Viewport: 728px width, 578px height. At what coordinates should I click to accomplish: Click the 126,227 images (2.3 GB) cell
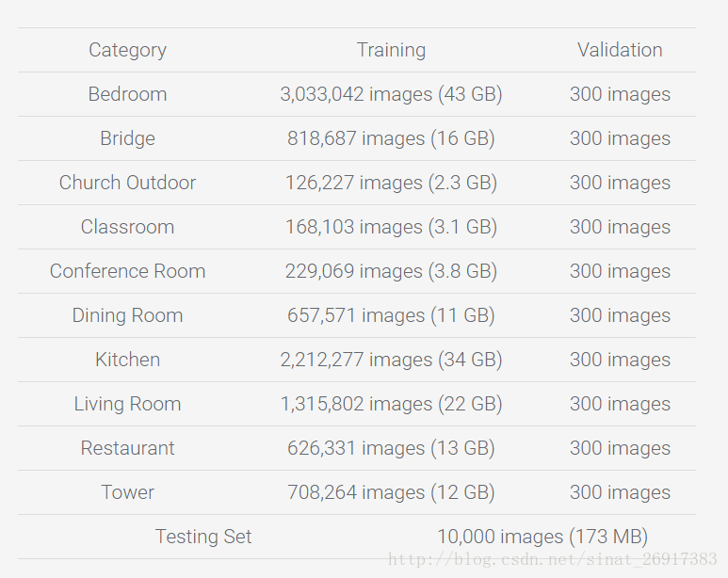[x=391, y=183]
